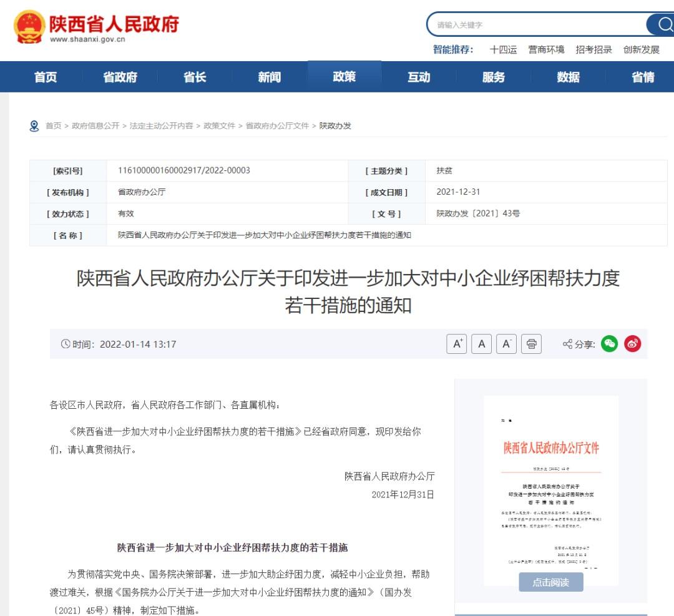Open the 省情 navigation tab
Screen dimensions: 674x616
pyautogui.click(x=643, y=77)
